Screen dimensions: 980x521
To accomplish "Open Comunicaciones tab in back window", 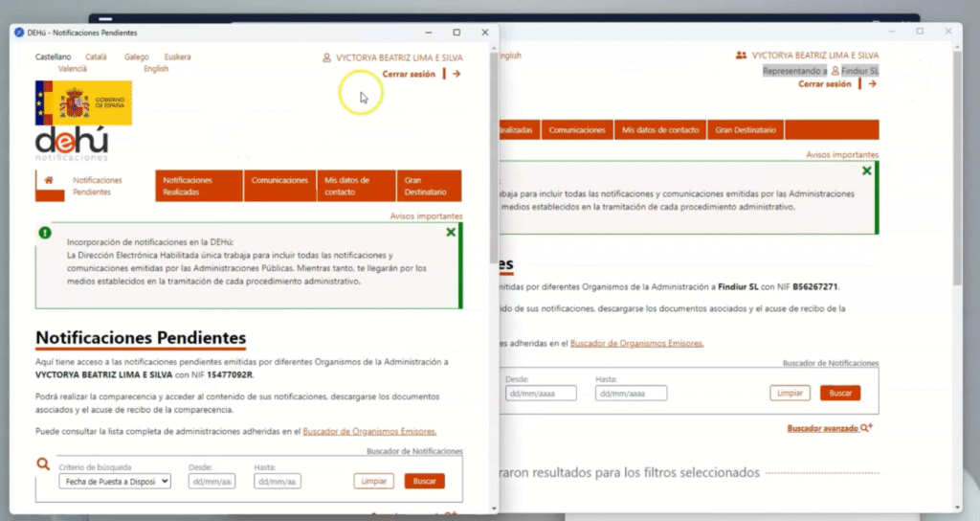I will 577,130.
